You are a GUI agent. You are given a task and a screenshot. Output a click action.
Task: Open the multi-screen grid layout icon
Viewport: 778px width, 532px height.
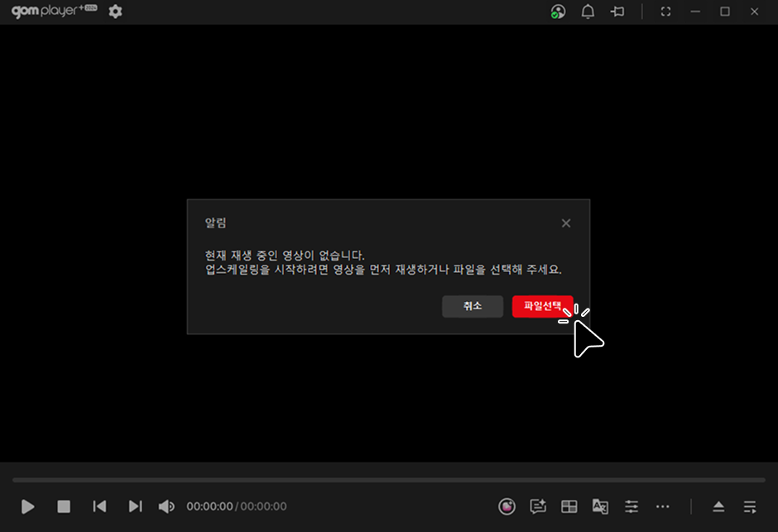coord(569,506)
